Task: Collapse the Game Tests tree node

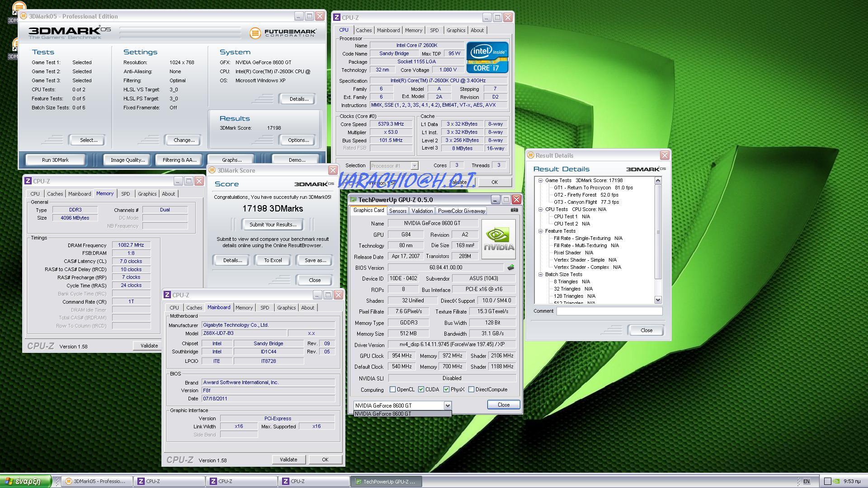Action: 540,180
